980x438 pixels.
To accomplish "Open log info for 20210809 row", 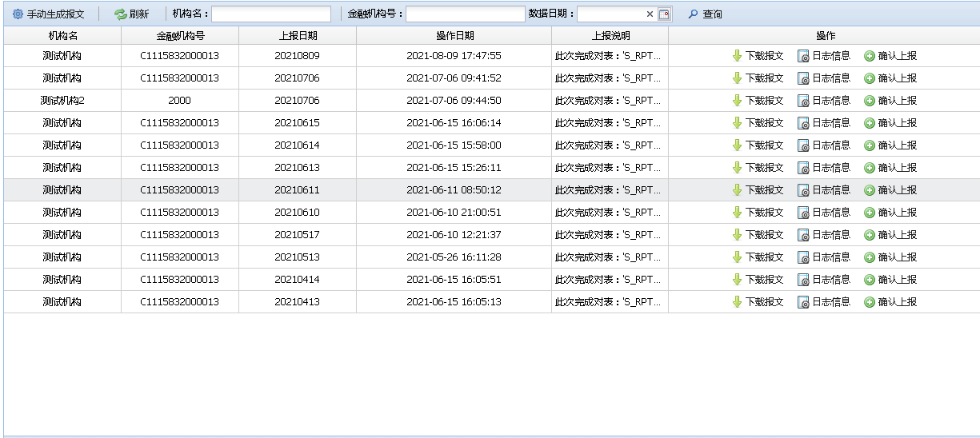I will (824, 56).
